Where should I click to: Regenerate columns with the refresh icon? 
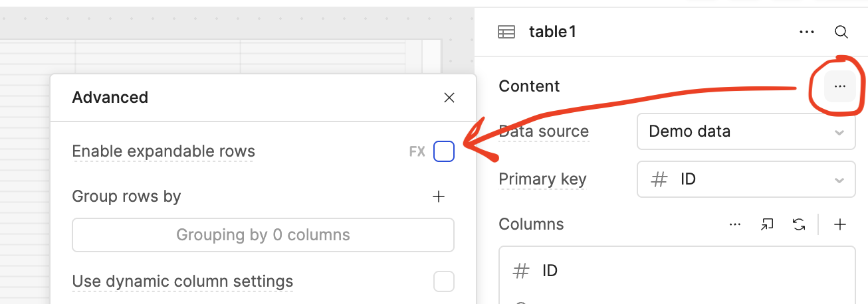pos(799,224)
